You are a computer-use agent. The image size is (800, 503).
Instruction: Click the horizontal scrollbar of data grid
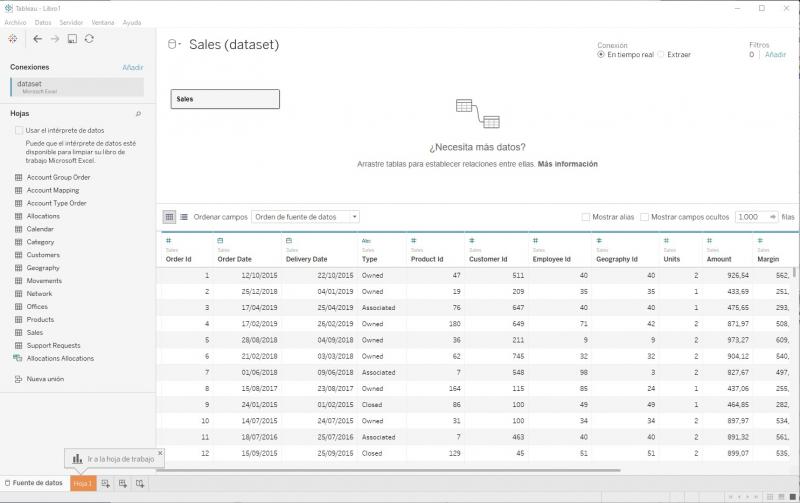(x=388, y=470)
